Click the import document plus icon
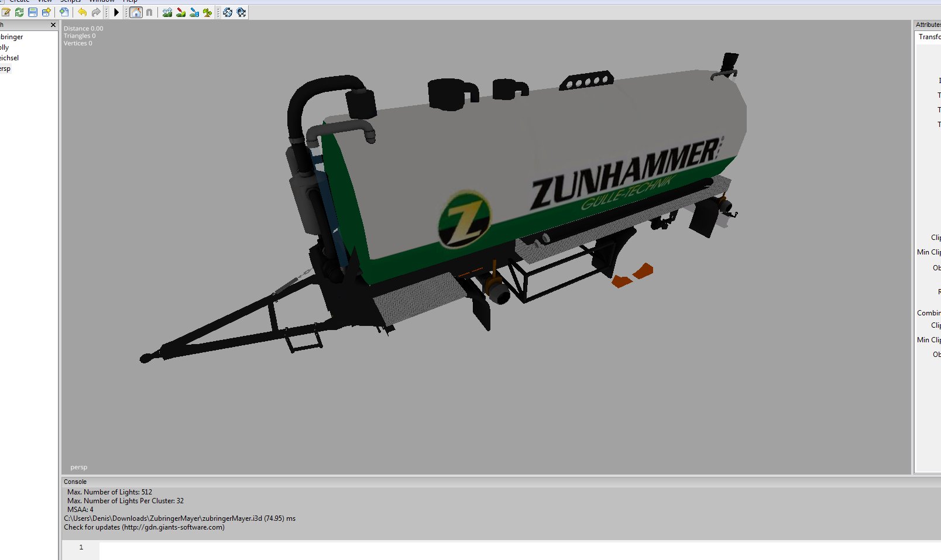Image resolution: width=941 pixels, height=560 pixels. click(64, 12)
